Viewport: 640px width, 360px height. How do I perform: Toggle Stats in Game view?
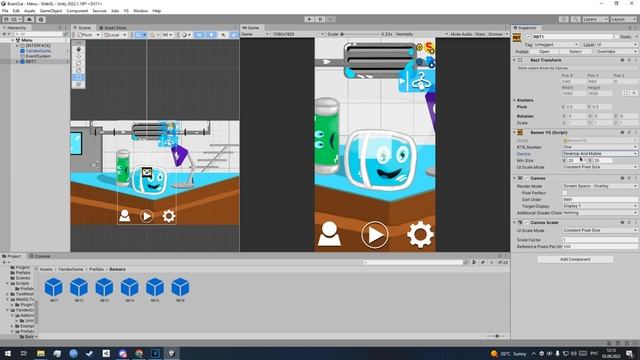480,34
